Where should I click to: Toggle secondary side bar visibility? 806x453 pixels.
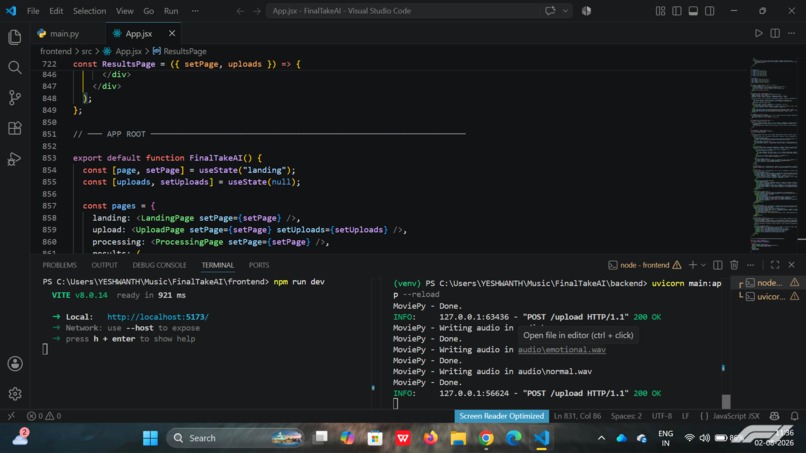pos(709,11)
